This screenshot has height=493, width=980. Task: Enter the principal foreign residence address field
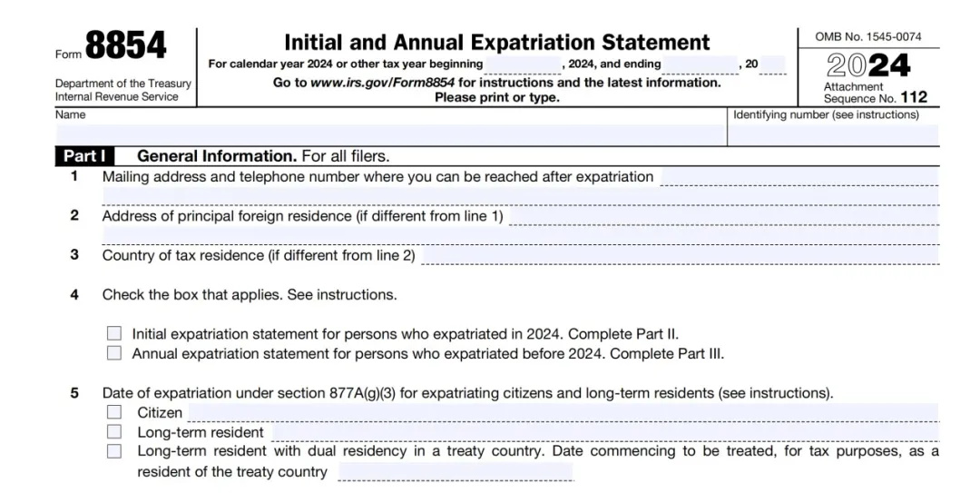723,216
